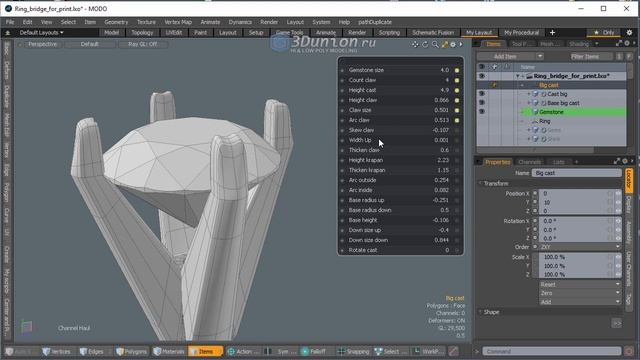The image size is (640, 360).
Task: Click Thicken claw value 0.6
Action: [444, 150]
